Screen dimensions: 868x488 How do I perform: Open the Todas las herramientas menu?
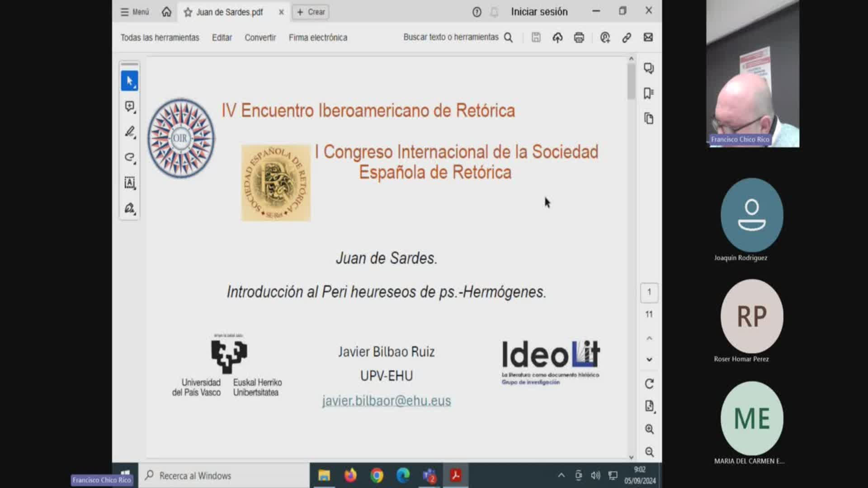[160, 38]
